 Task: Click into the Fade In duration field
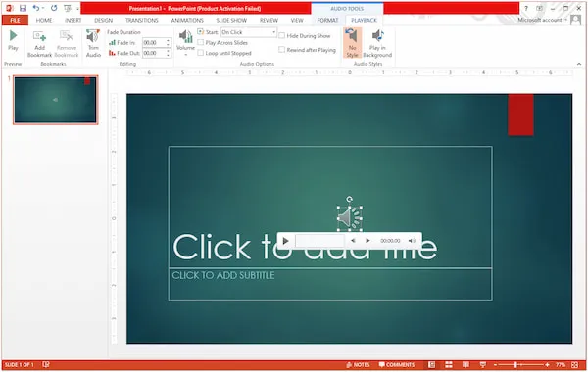(154, 43)
